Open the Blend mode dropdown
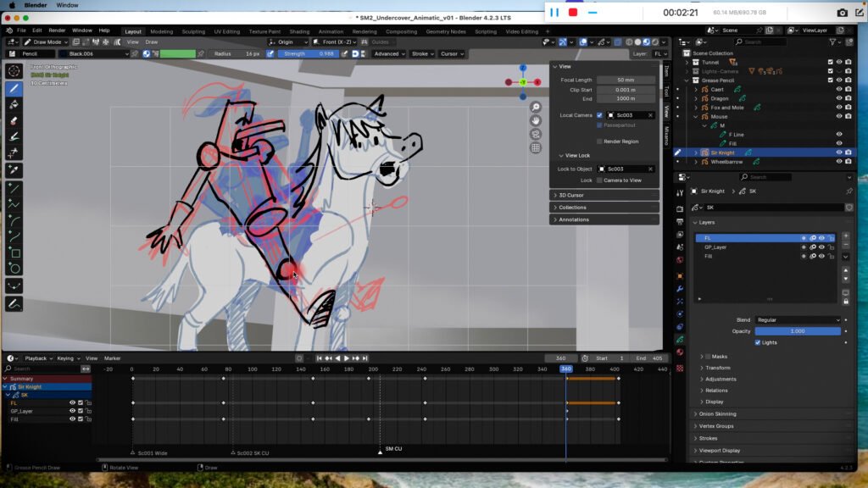 [x=798, y=319]
